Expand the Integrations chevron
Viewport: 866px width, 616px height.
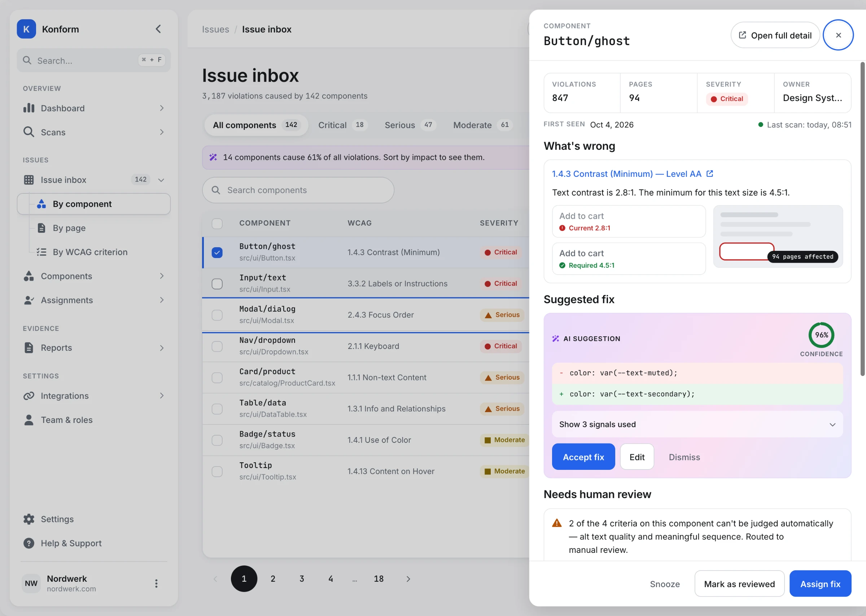[162, 396]
